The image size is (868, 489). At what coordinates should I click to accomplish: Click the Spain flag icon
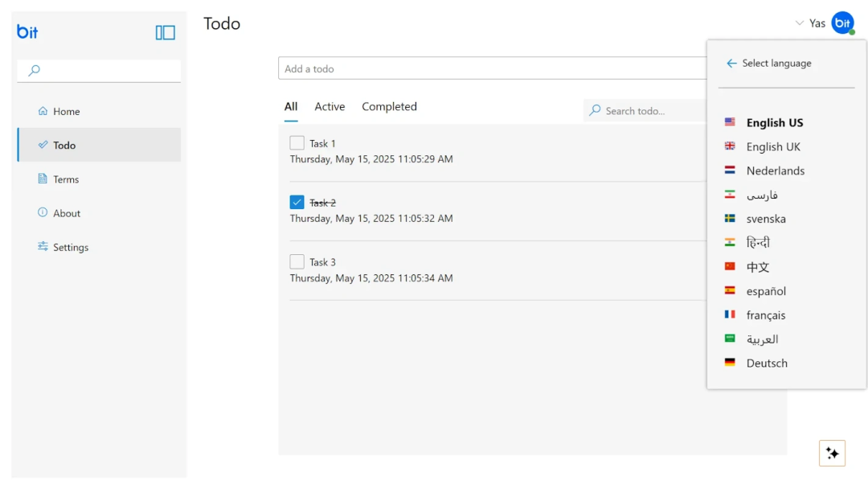click(730, 290)
